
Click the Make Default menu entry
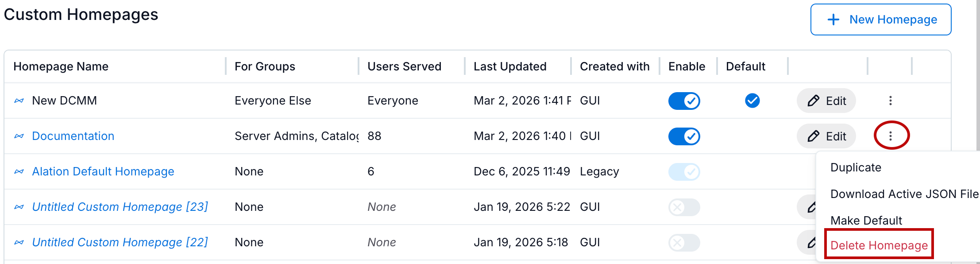[x=866, y=221]
